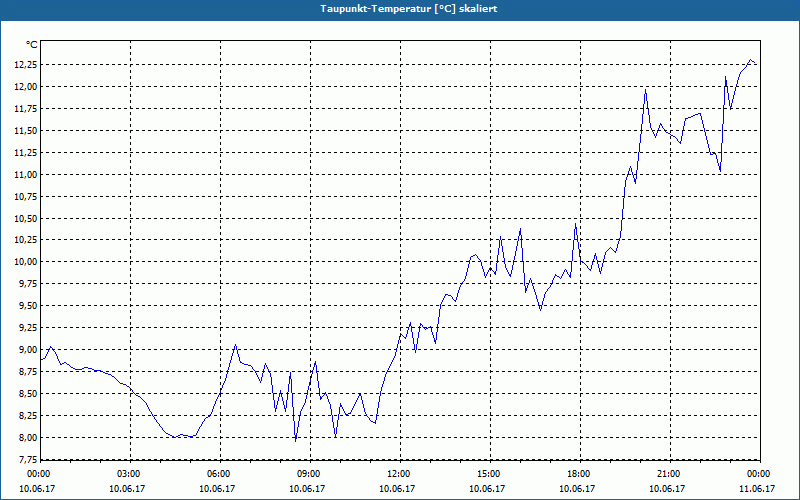
Task: Click the '10.06.17' date under 06:00
Action: 217,488
